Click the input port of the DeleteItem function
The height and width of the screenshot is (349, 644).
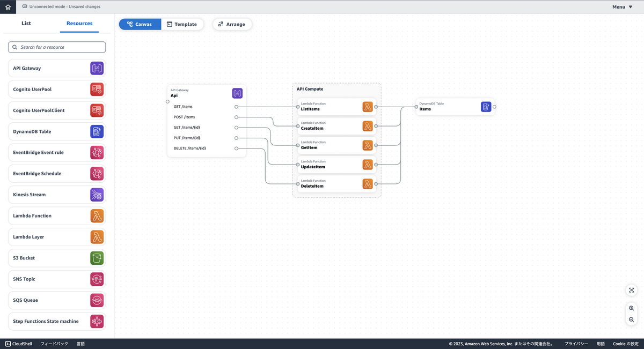tap(297, 184)
